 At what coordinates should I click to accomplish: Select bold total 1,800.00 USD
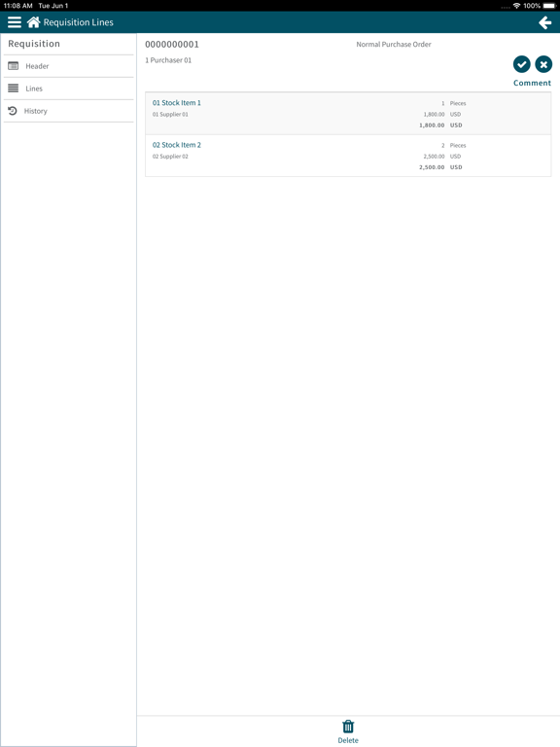pos(440,125)
